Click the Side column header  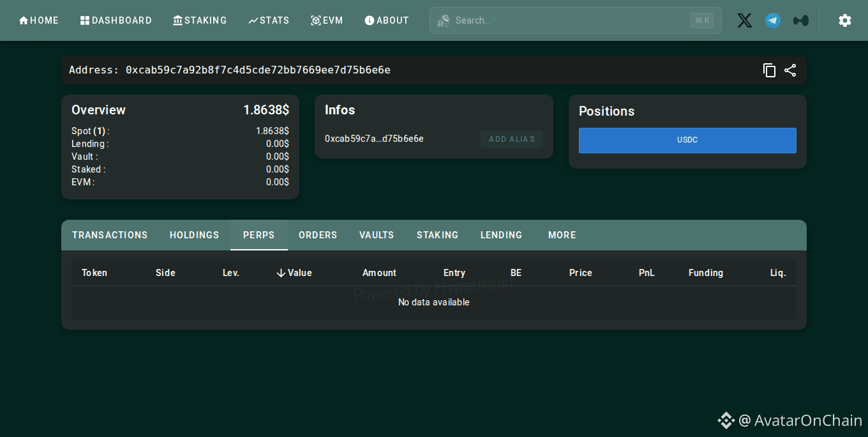(x=165, y=273)
